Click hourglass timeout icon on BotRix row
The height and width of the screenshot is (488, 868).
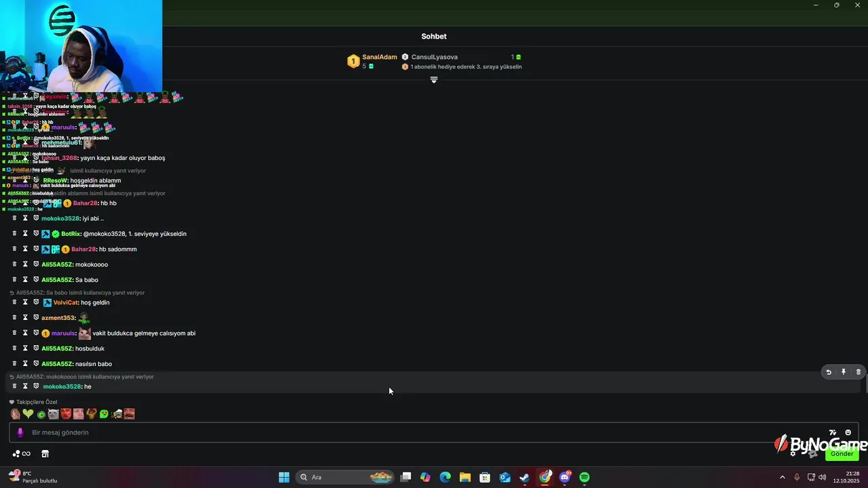click(x=25, y=233)
